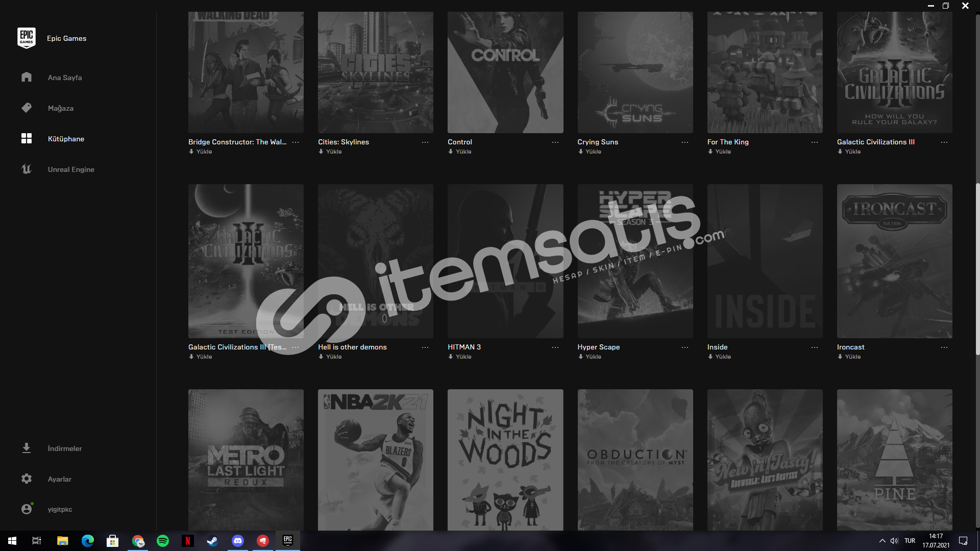Open options menu for Hell is other demons
980x551 pixels.
(x=425, y=347)
